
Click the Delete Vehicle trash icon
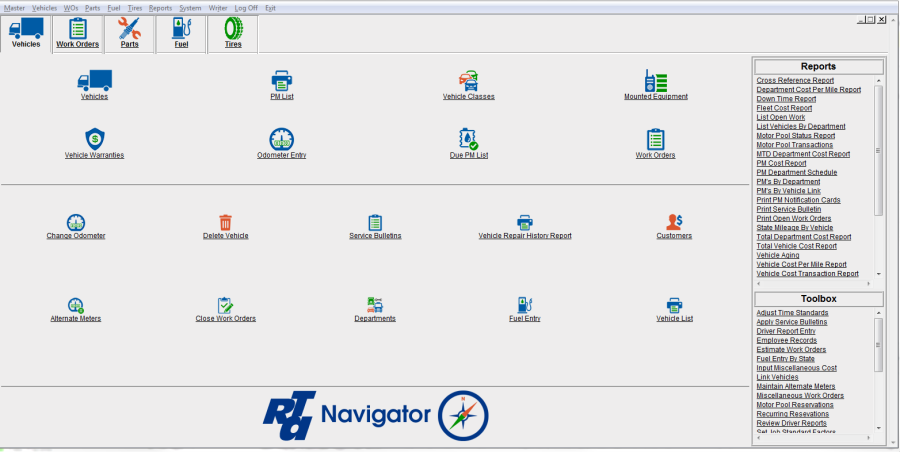[x=225, y=222]
